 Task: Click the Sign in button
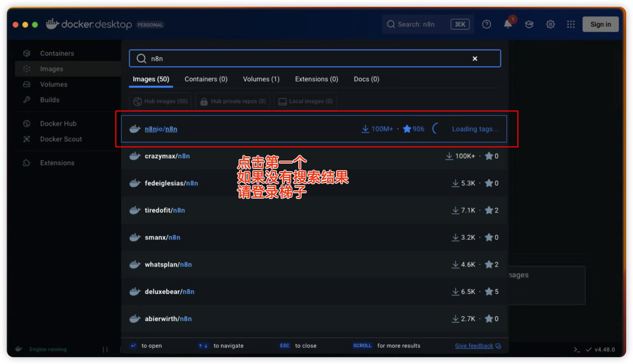(x=600, y=24)
